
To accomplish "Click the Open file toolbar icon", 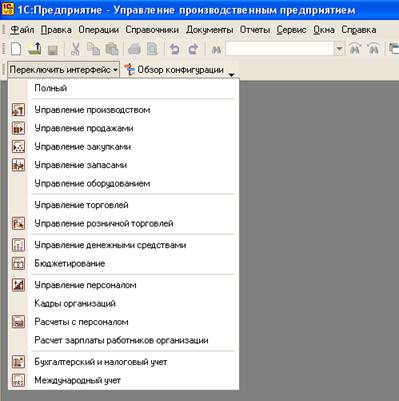I will click(x=34, y=49).
